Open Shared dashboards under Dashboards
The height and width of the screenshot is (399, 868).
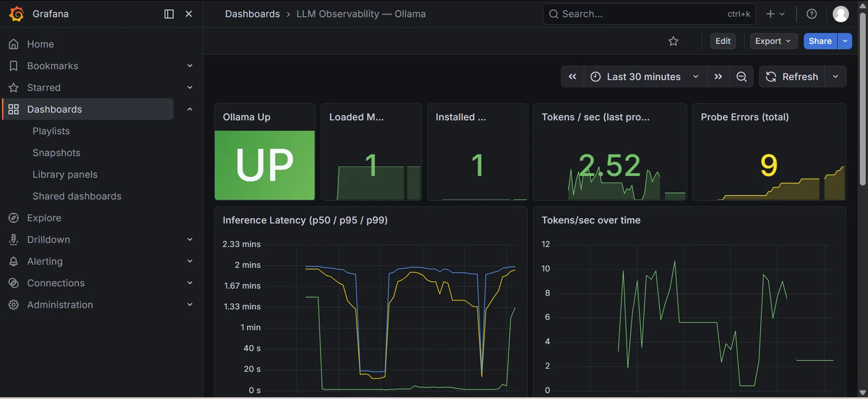(x=77, y=196)
